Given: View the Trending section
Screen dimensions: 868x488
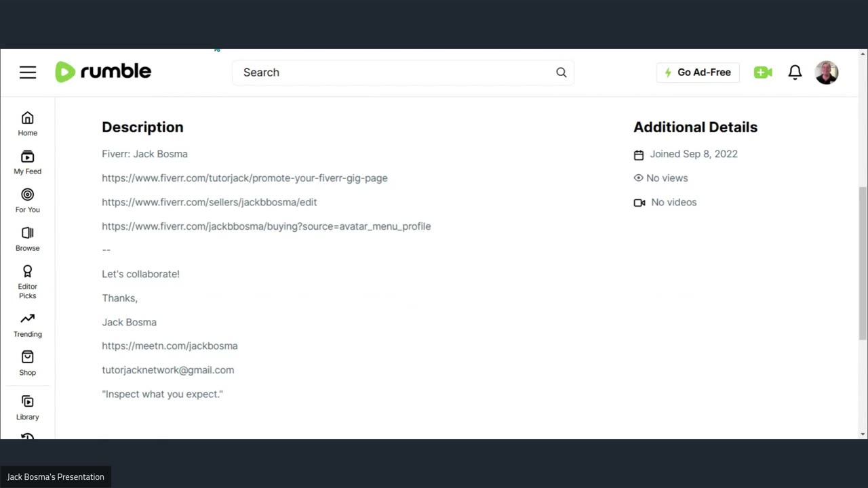Looking at the screenshot, I should pyautogui.click(x=28, y=325).
